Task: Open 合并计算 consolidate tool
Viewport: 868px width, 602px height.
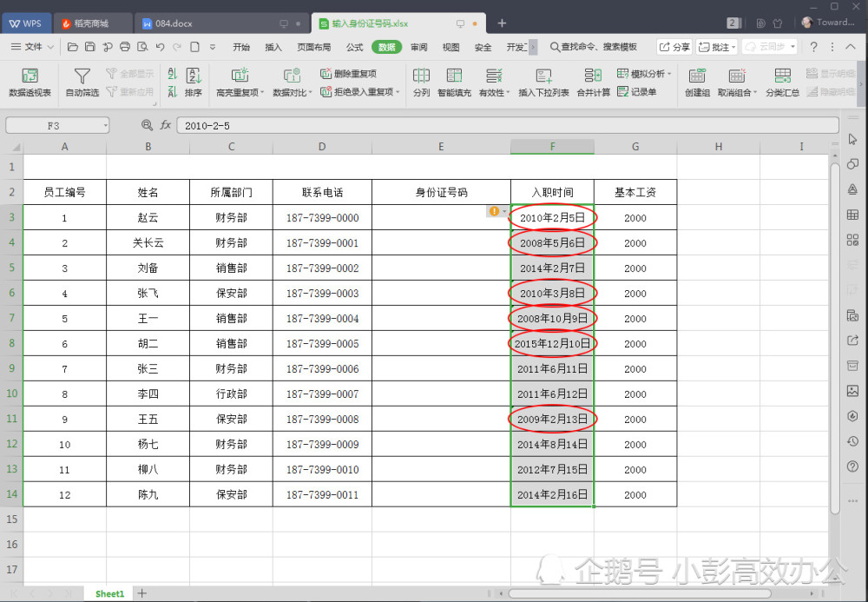Action: pos(594,82)
